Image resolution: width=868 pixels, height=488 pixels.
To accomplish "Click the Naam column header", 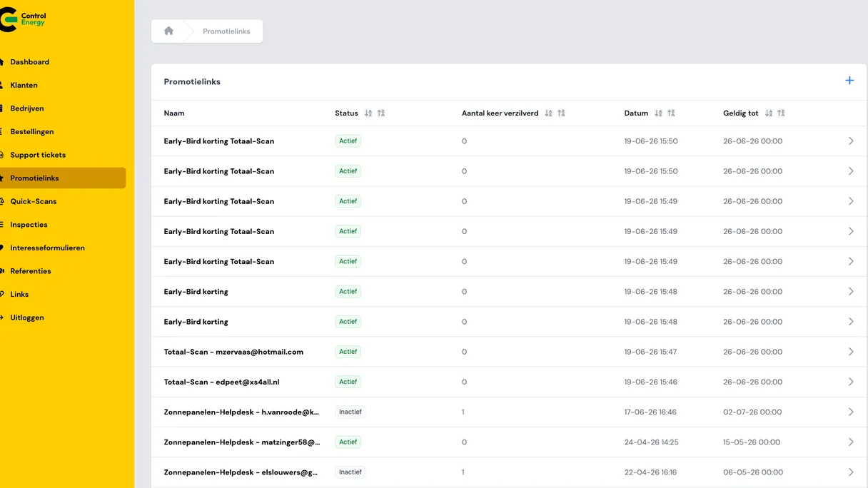I will [x=174, y=113].
